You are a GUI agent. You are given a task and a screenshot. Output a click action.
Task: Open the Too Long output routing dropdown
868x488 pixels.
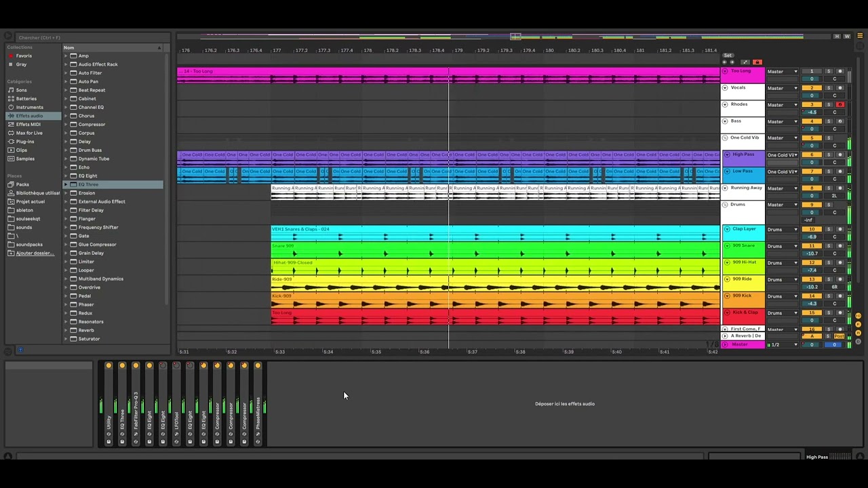pyautogui.click(x=783, y=71)
